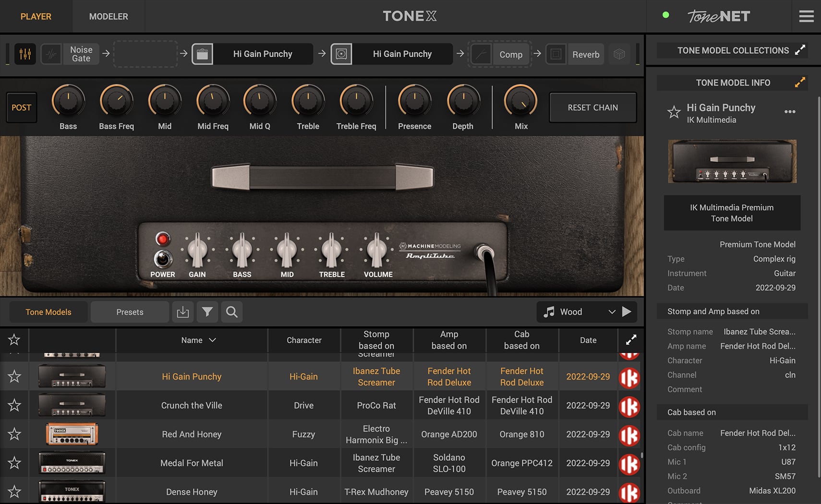Switch to the Presets tab

129,312
